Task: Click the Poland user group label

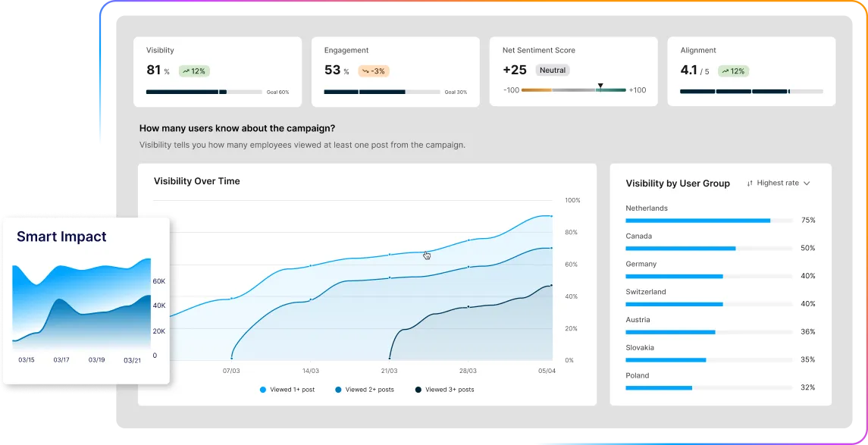Action: coord(637,375)
